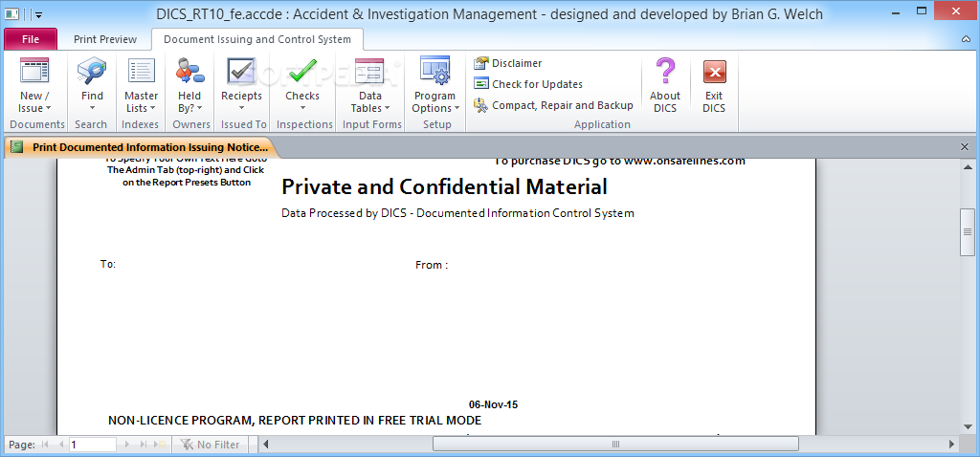The width and height of the screenshot is (980, 457).
Task: Expand the Data Tables dropdown arrow
Action: (387, 109)
